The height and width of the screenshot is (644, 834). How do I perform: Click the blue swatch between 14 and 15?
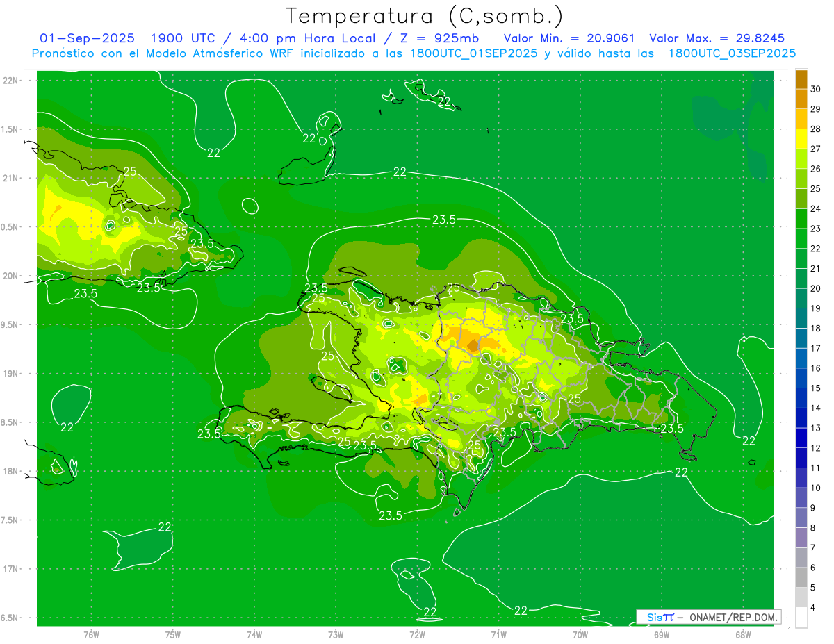coord(801,398)
